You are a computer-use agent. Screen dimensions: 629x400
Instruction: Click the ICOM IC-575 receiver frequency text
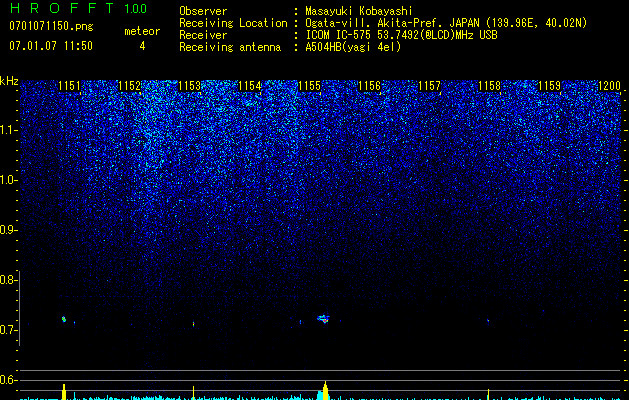(x=401, y=35)
